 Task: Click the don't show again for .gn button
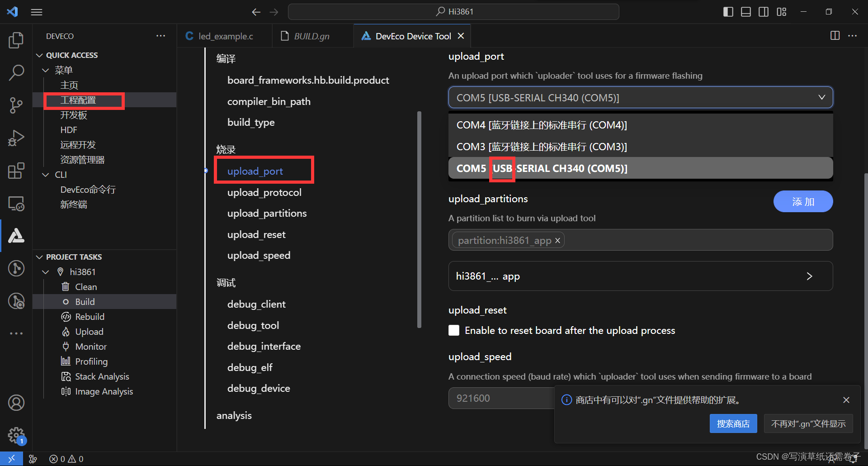pos(808,424)
